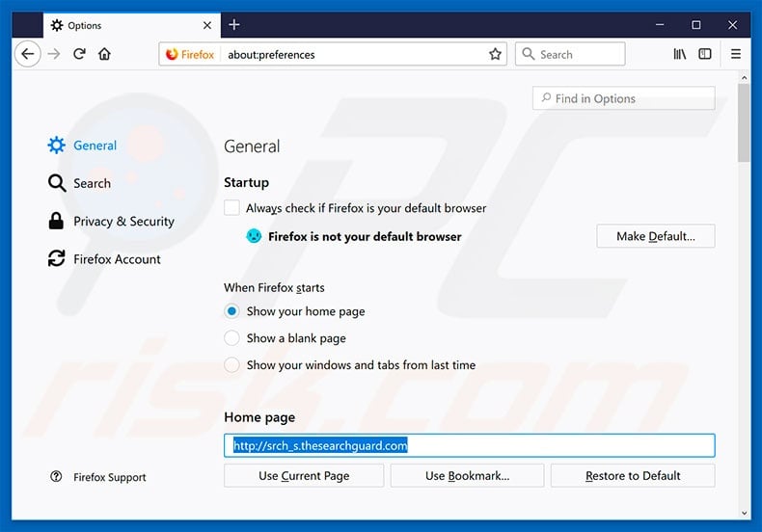Show sidebars using the sidebar icon
This screenshot has width=762, height=532.
pos(705,54)
